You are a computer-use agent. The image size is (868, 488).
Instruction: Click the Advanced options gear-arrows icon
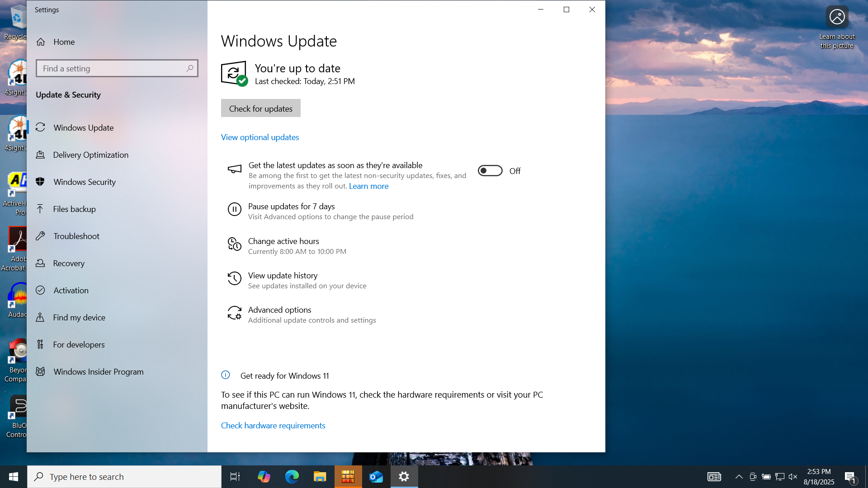(234, 313)
